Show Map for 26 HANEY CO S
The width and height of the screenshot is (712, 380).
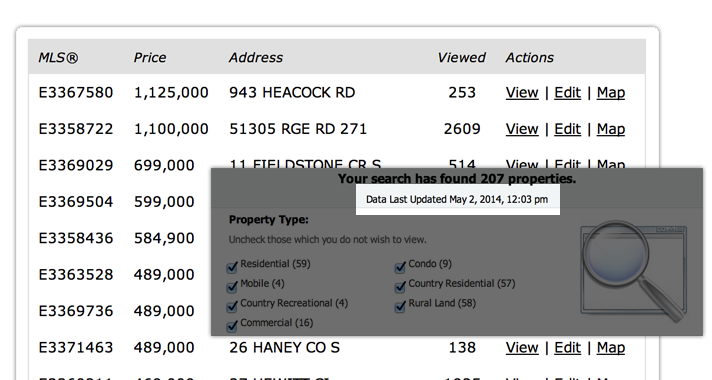(x=611, y=348)
